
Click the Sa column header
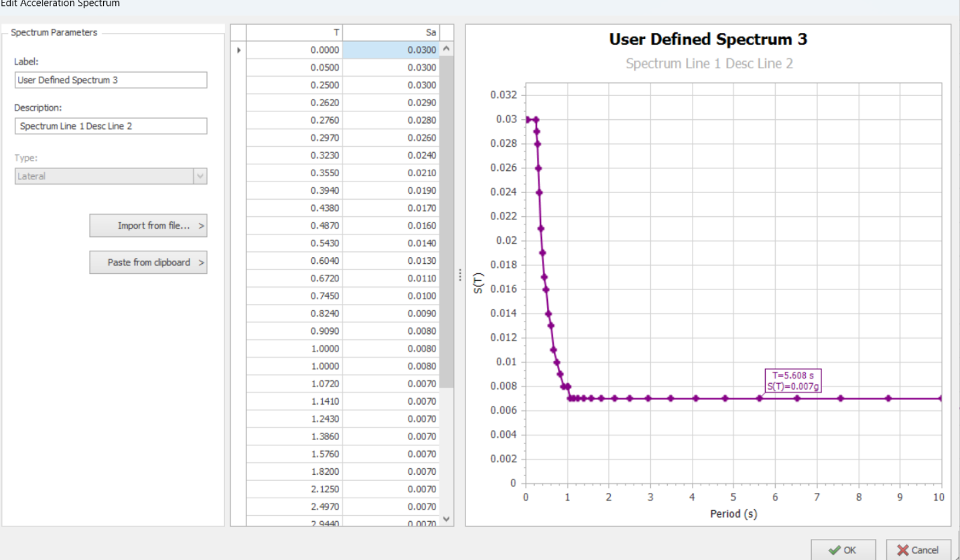(391, 32)
